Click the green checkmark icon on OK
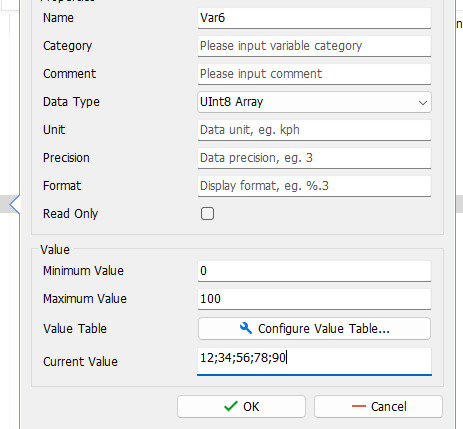The width and height of the screenshot is (463, 429). pos(231,406)
